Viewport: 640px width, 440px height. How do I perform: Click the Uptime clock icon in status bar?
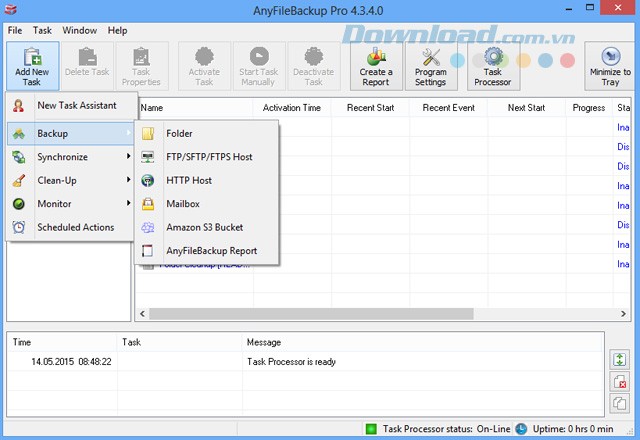[521, 429]
